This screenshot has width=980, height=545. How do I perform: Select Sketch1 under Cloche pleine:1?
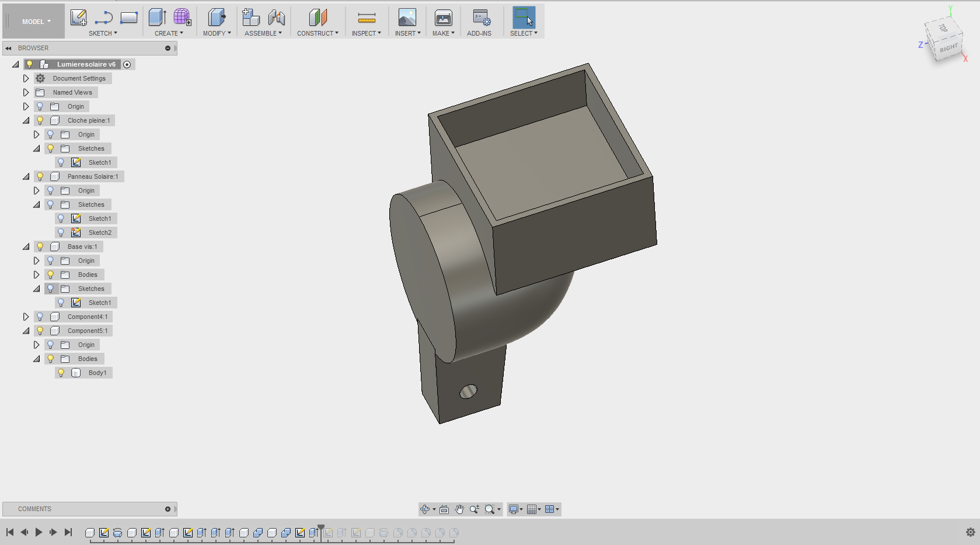tap(100, 162)
